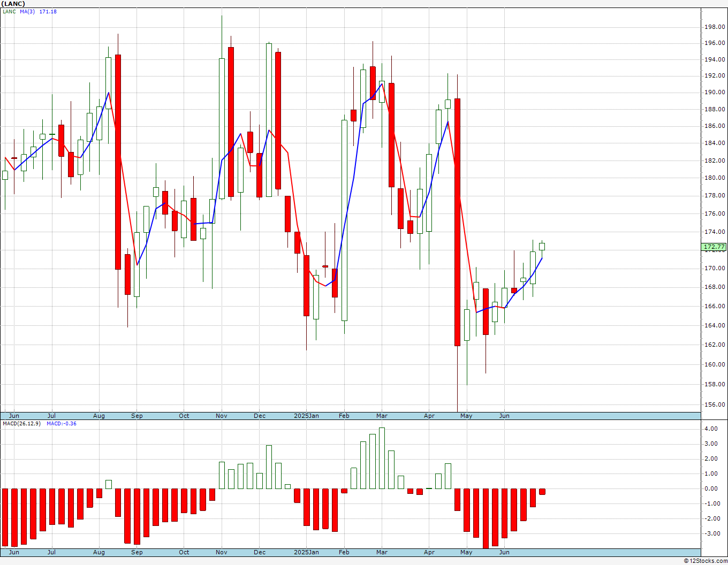
Task: Select the 190.00 price axis label
Action: click(x=715, y=92)
